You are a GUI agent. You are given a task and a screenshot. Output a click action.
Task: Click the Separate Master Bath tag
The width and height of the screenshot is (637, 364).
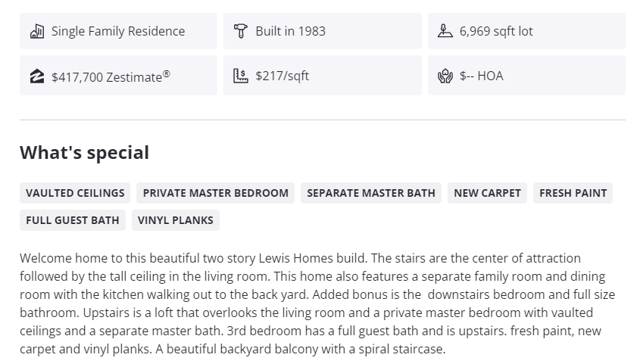pyautogui.click(x=371, y=193)
